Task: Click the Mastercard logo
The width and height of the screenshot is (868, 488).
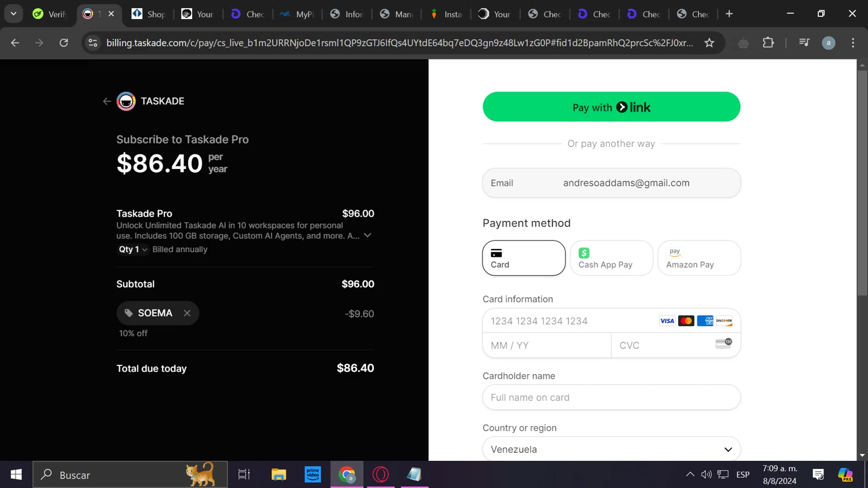Action: tap(686, 321)
